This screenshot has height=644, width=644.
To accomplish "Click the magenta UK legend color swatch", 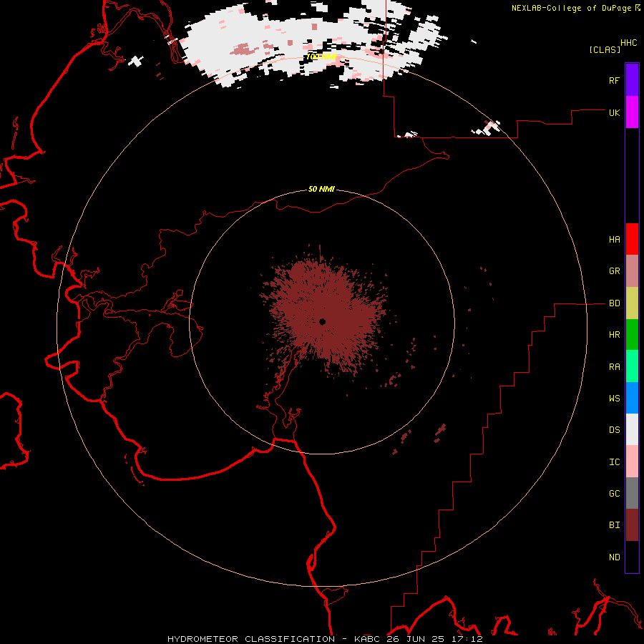I will click(632, 112).
